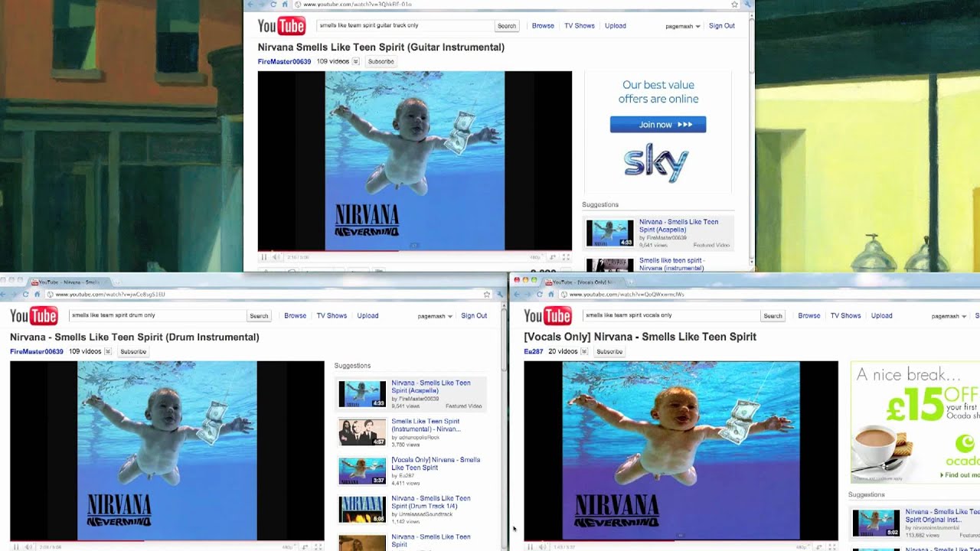Open Browse in Drum Instrumental window

(295, 316)
